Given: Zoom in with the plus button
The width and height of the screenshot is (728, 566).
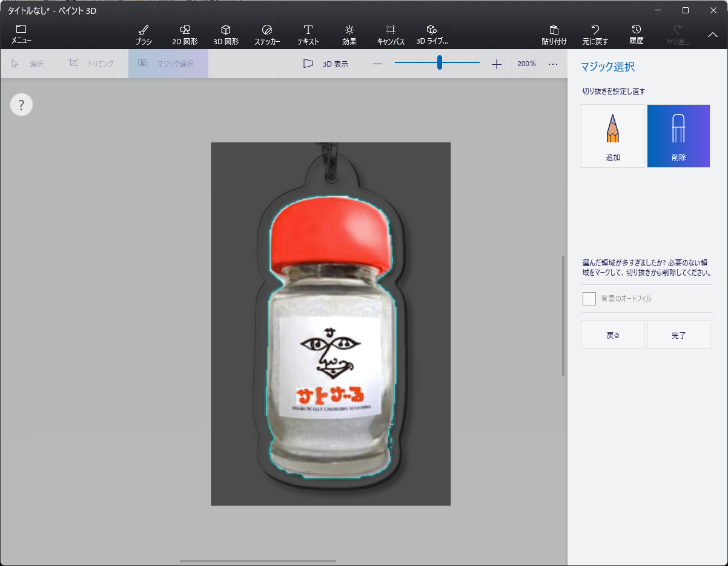Looking at the screenshot, I should pyautogui.click(x=497, y=64).
